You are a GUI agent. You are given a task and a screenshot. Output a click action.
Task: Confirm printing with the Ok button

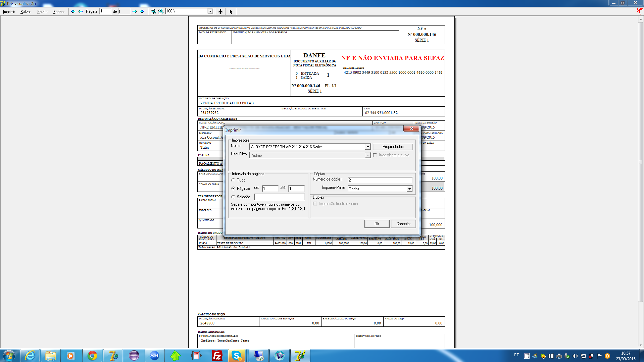pos(377,224)
